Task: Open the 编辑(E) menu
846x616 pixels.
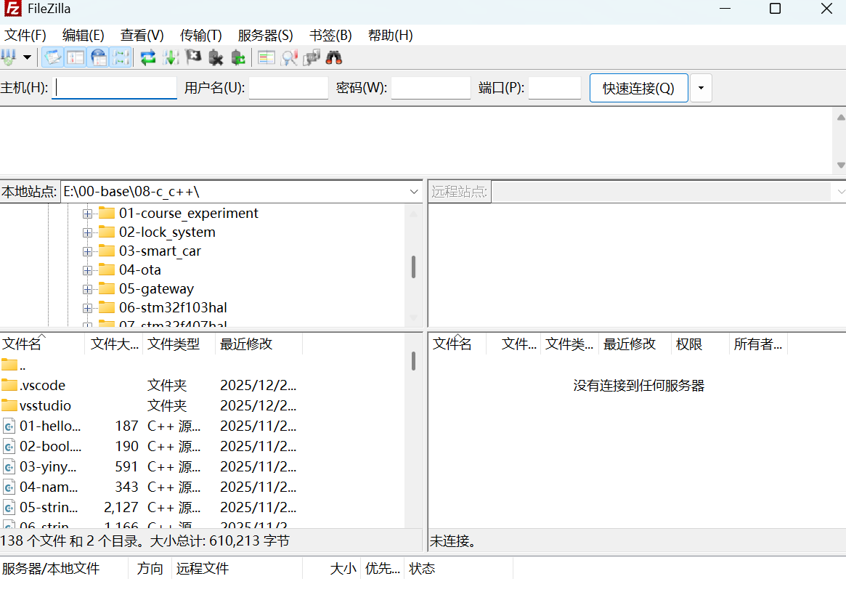Action: click(83, 35)
